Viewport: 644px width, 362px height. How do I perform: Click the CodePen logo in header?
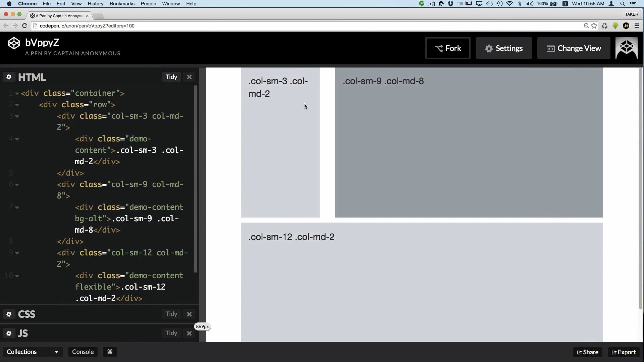pyautogui.click(x=14, y=43)
